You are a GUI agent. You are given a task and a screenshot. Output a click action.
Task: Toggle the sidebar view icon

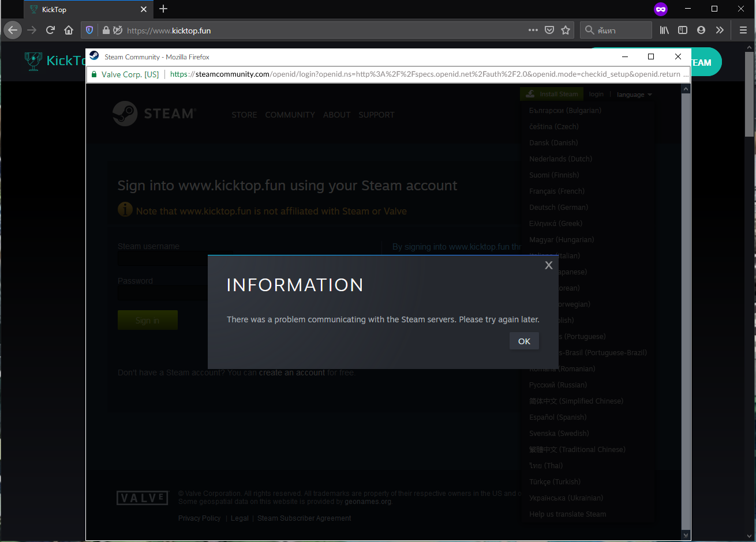pyautogui.click(x=683, y=30)
